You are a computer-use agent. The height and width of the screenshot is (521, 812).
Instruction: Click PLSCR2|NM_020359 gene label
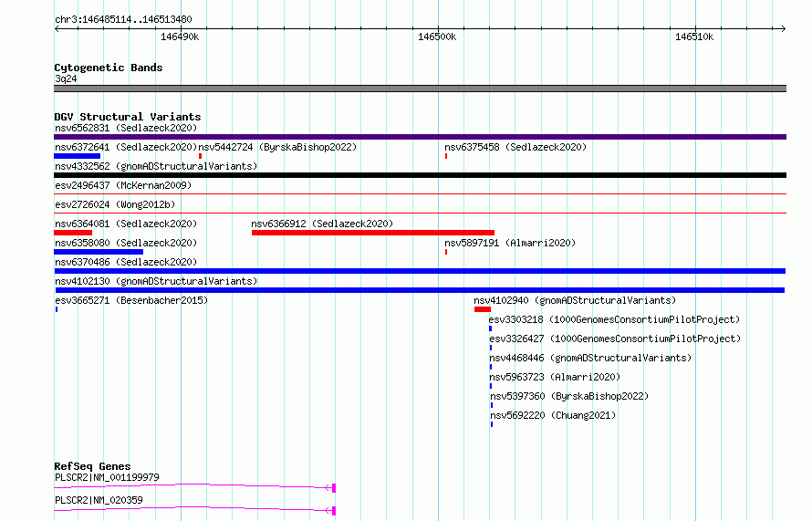click(x=99, y=500)
